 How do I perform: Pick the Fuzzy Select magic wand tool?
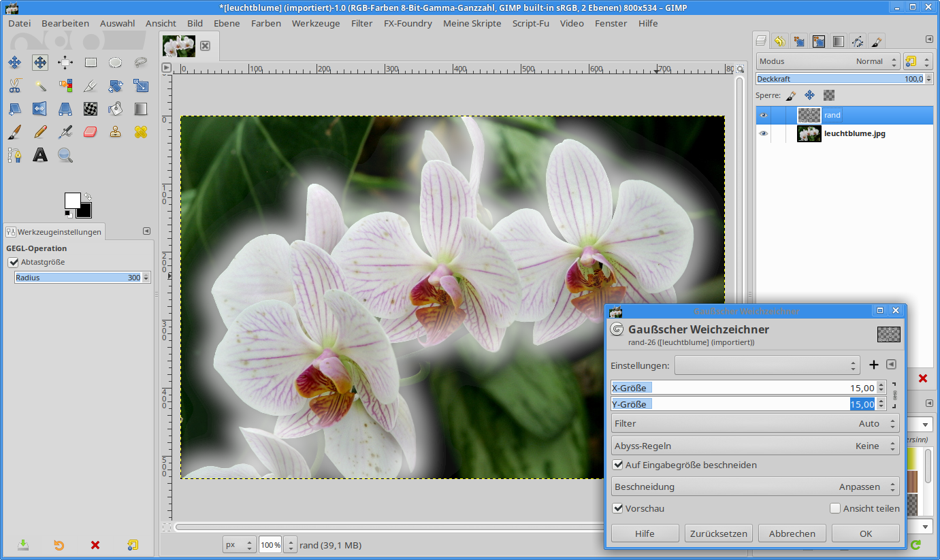click(40, 86)
